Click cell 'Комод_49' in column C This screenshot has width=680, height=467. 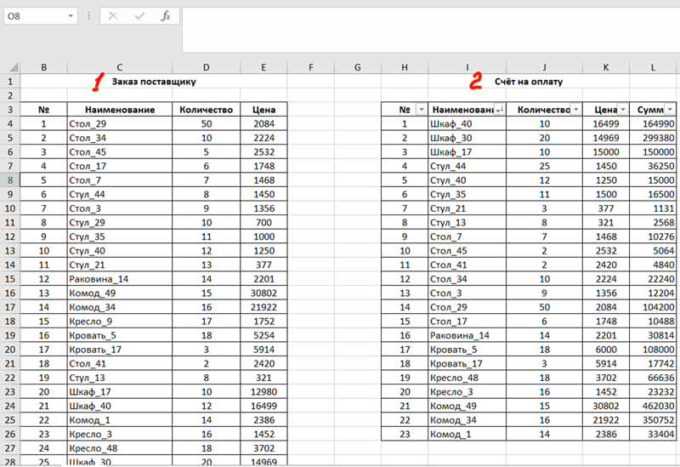120,293
